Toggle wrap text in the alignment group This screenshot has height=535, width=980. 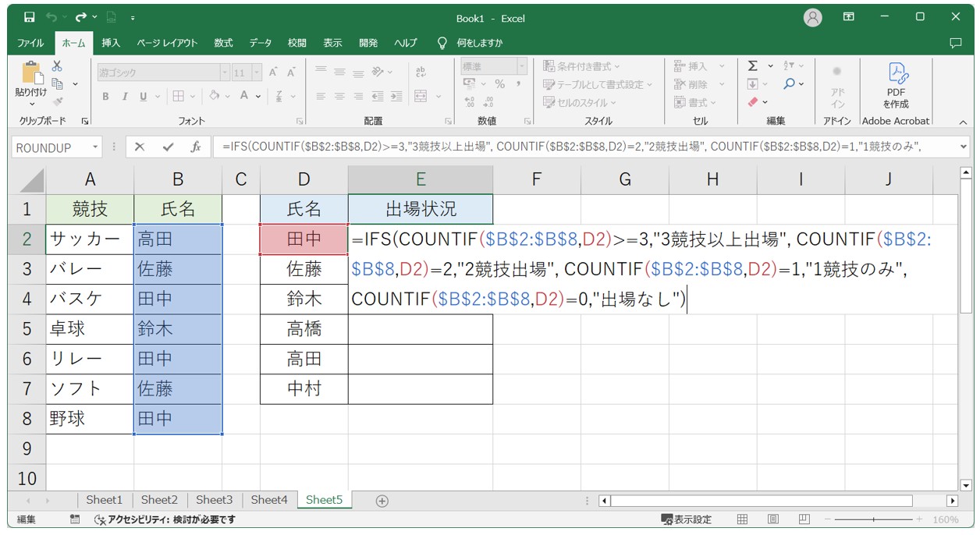421,71
